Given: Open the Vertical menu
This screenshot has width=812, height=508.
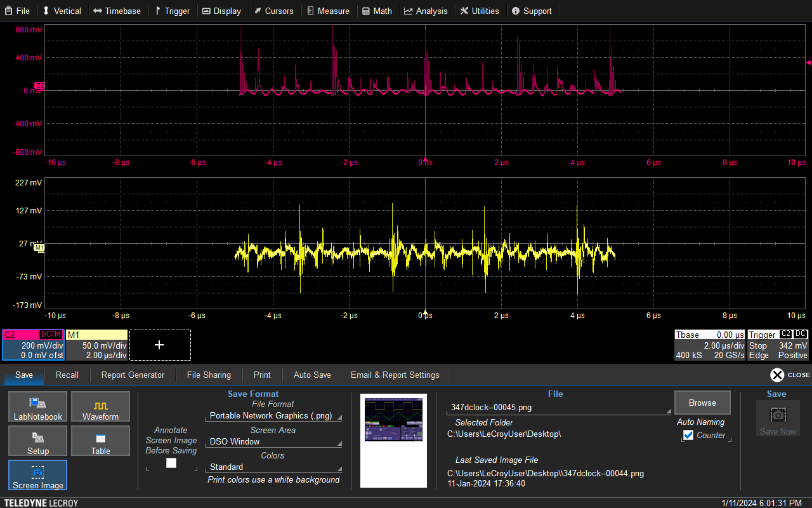Looking at the screenshot, I should [62, 11].
